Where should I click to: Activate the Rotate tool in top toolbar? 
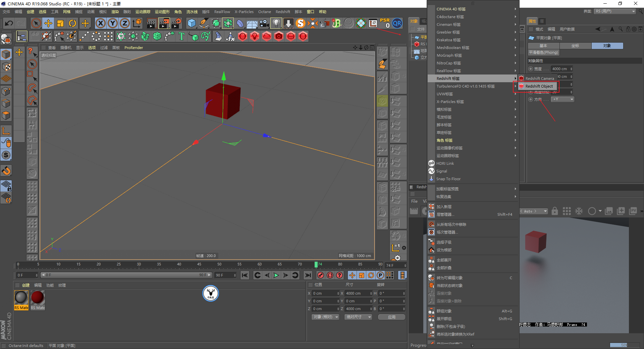[72, 23]
